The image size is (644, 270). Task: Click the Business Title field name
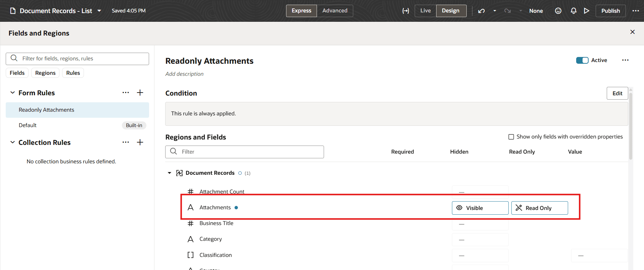point(216,223)
